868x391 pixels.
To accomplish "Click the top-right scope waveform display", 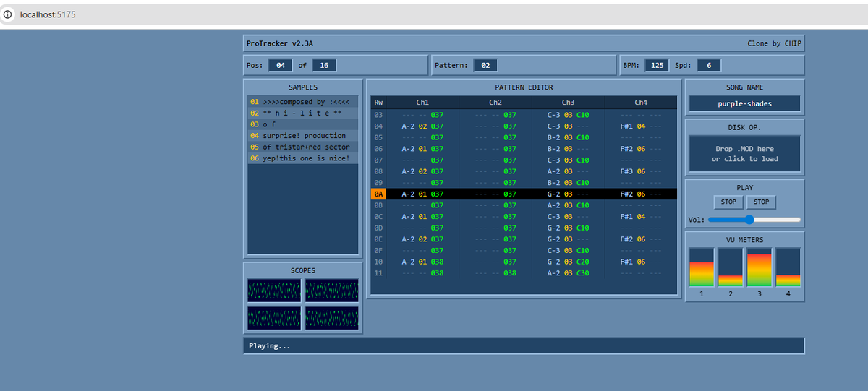I will click(x=332, y=291).
